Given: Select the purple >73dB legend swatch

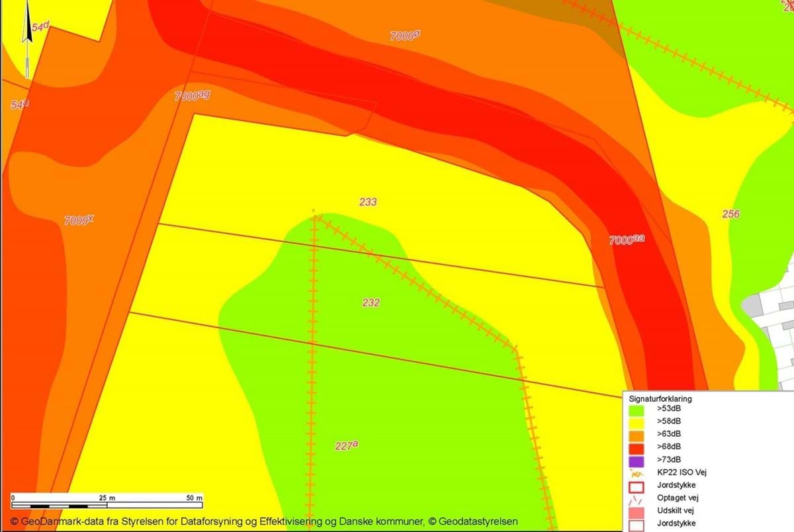Looking at the screenshot, I should [637, 459].
